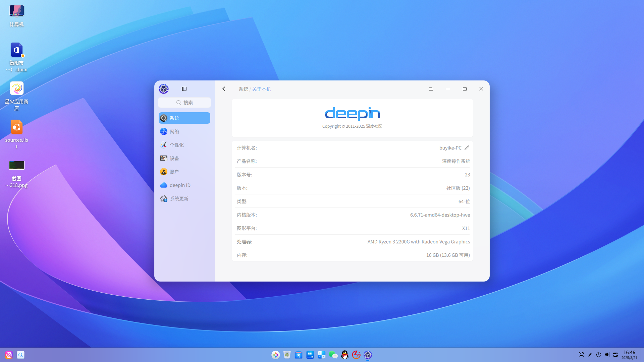Click the kernel version 6.6.71-amd64-desktop-hwe
Image resolution: width=644 pixels, height=362 pixels.
pos(440,215)
